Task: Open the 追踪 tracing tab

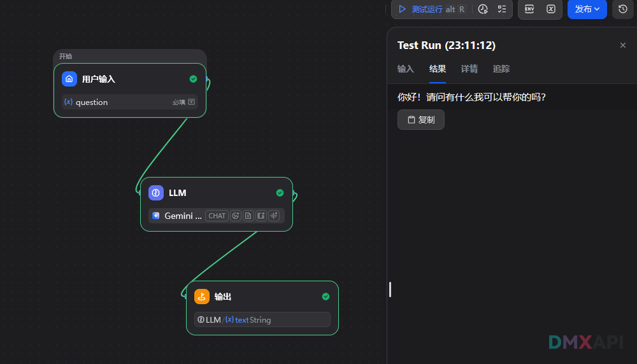Action: click(501, 69)
